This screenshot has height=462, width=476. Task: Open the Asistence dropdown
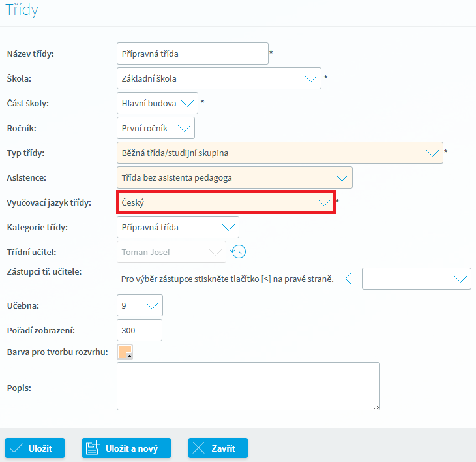(x=234, y=177)
